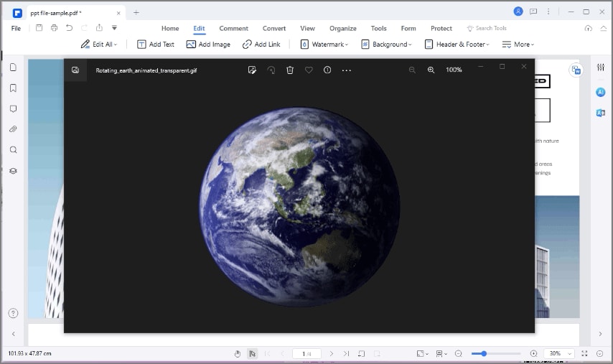The image size is (613, 364).
Task: Zoom in in the Photos viewer
Action: (431, 70)
